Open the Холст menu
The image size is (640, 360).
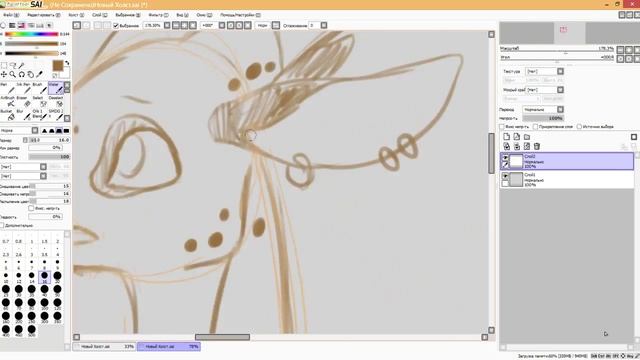76,15
